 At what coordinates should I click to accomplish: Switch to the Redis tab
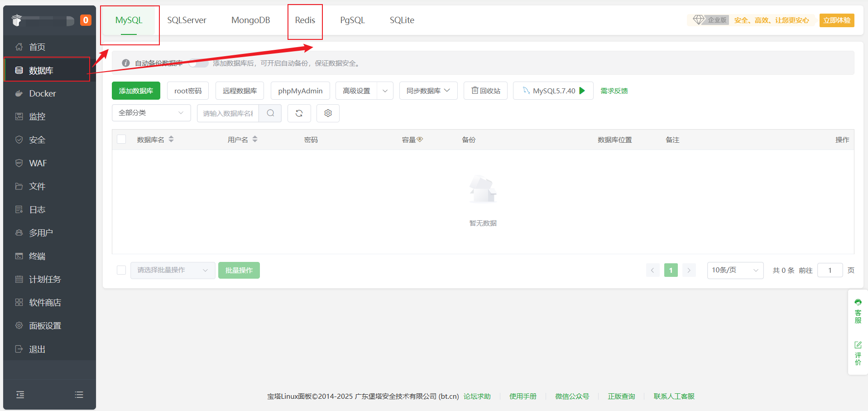[x=305, y=20]
